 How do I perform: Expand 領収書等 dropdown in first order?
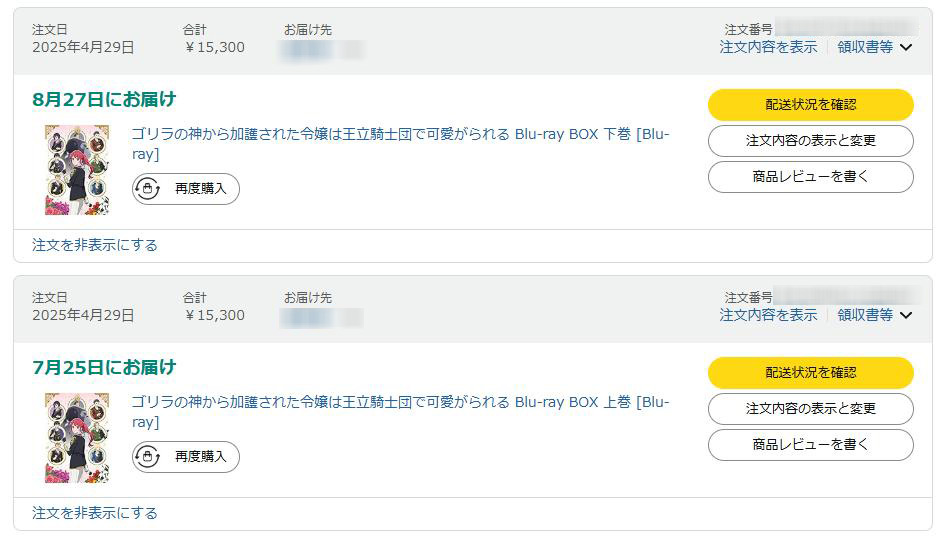(x=874, y=47)
